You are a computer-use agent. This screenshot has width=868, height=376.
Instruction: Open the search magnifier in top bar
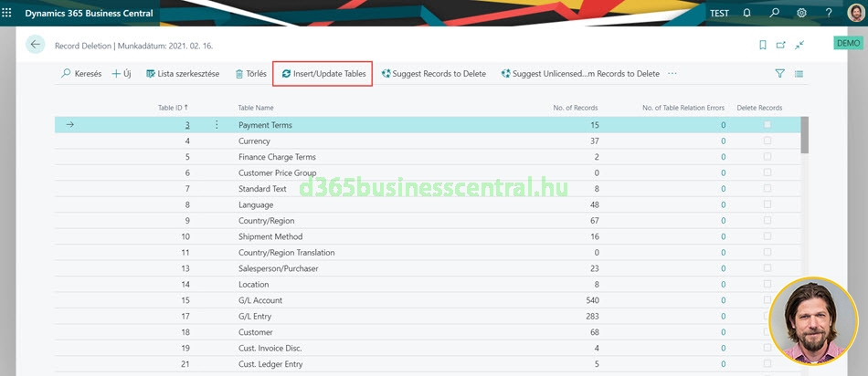tap(774, 13)
